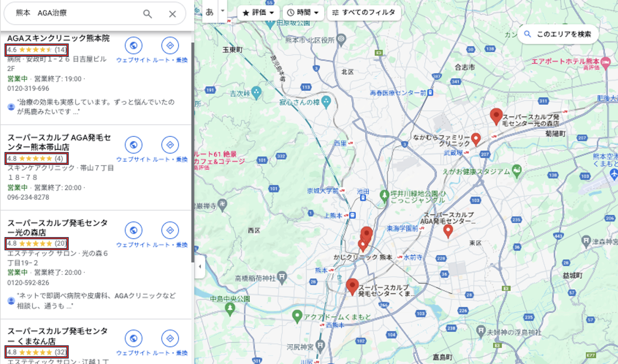Select the AGAスキンクリニック熊本院 listing title

point(58,38)
